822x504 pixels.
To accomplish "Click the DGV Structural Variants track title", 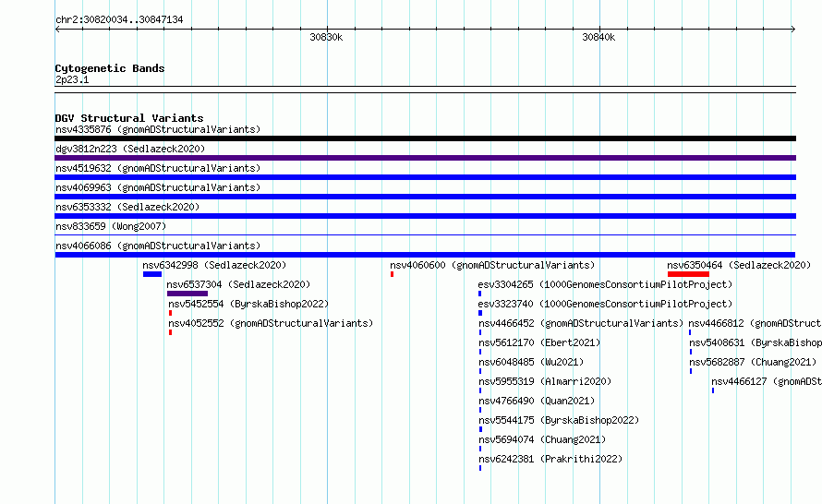I will pyautogui.click(x=129, y=118).
